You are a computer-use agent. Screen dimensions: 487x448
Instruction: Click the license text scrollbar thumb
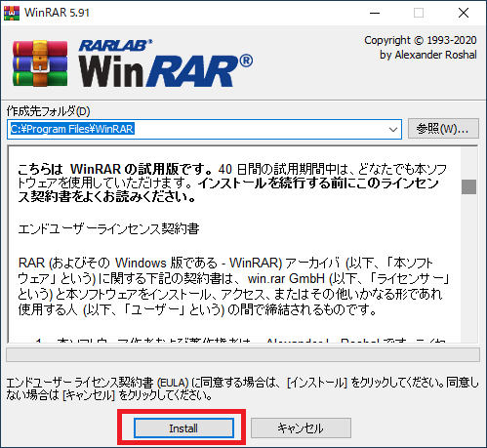click(x=468, y=186)
